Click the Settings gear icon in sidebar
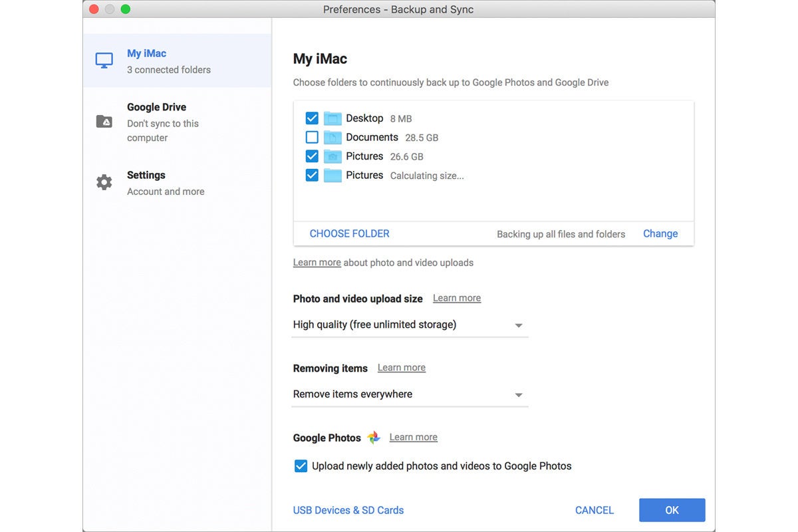The width and height of the screenshot is (798, 532). coord(104,182)
